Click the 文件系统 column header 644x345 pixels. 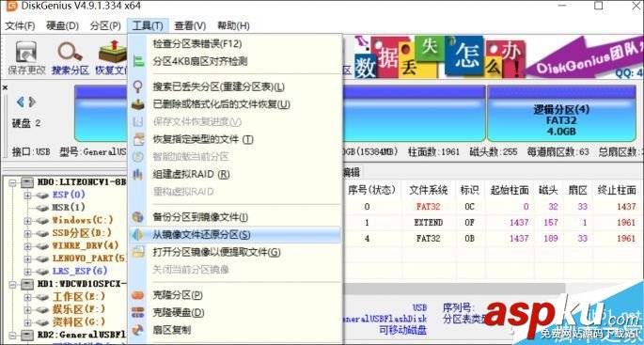pyautogui.click(x=428, y=190)
